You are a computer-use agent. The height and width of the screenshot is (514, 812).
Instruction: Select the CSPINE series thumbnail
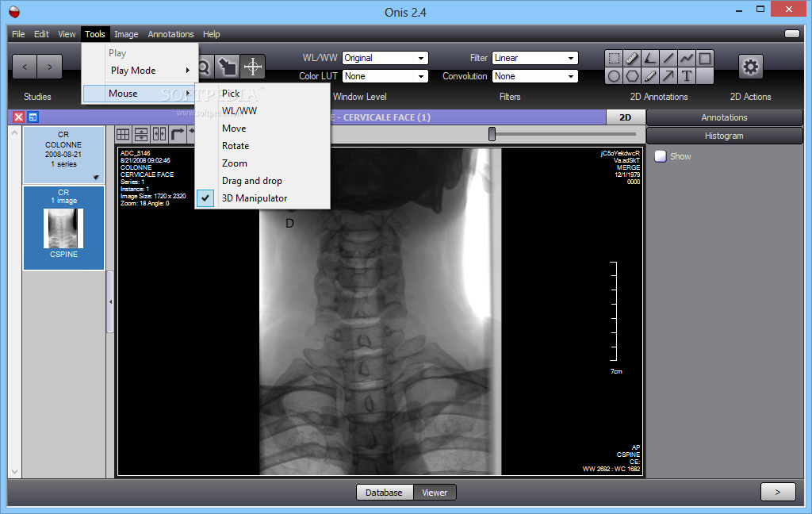coord(63,228)
